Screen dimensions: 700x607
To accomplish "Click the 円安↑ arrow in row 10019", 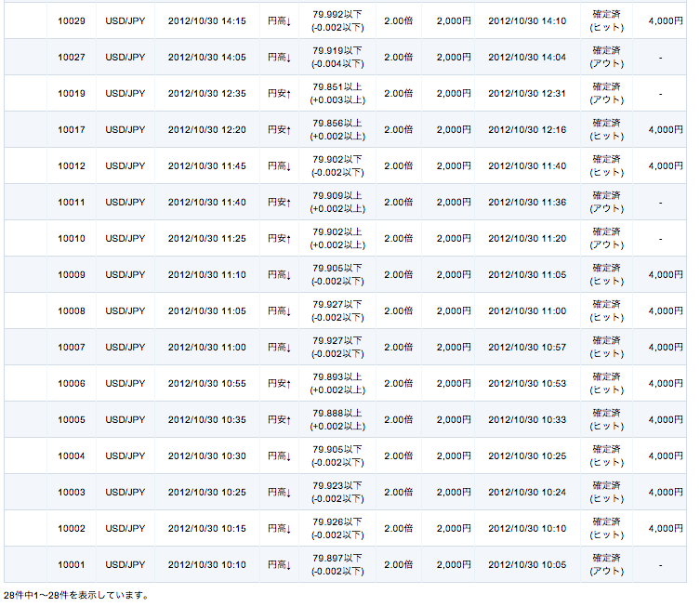I will [279, 93].
